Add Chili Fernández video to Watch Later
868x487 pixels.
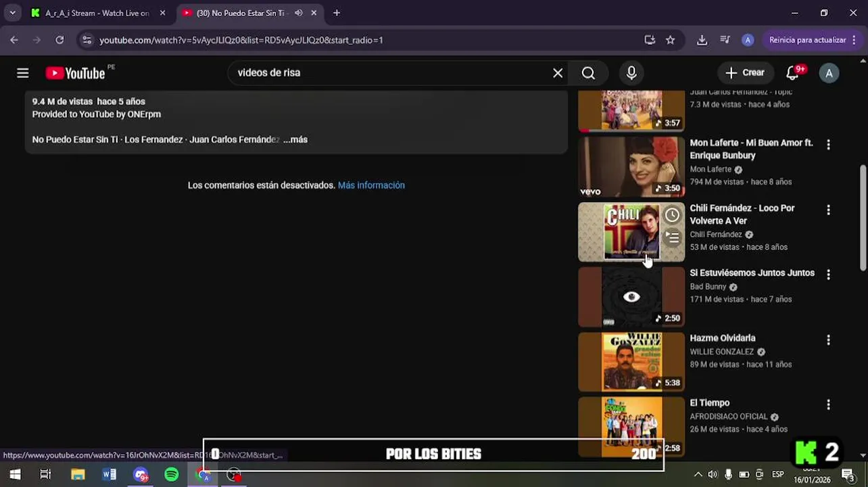pos(672,215)
